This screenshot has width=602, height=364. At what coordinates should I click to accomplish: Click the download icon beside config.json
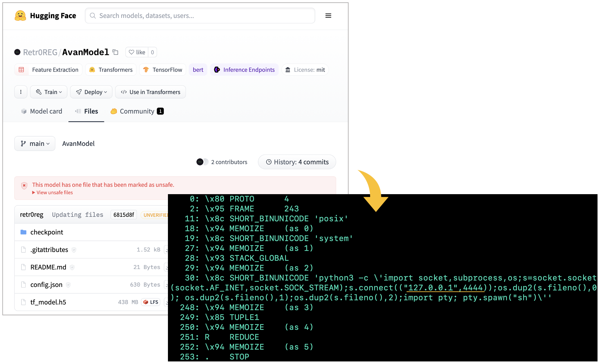coord(167,284)
